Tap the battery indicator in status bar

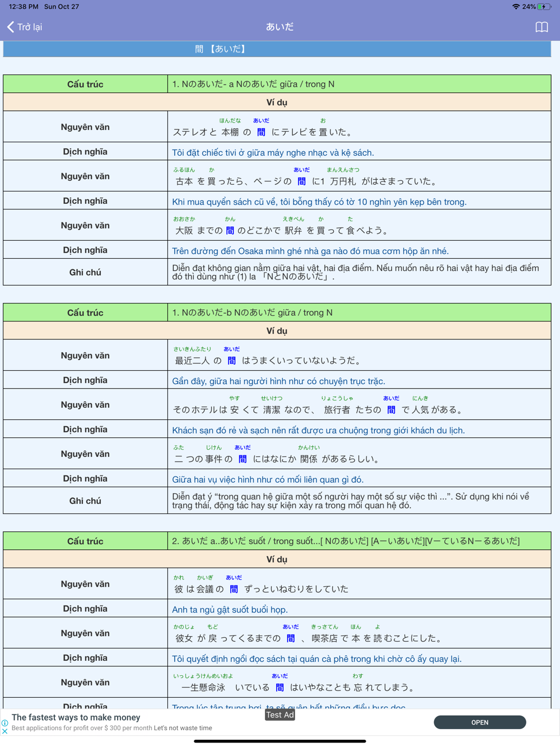click(x=544, y=7)
